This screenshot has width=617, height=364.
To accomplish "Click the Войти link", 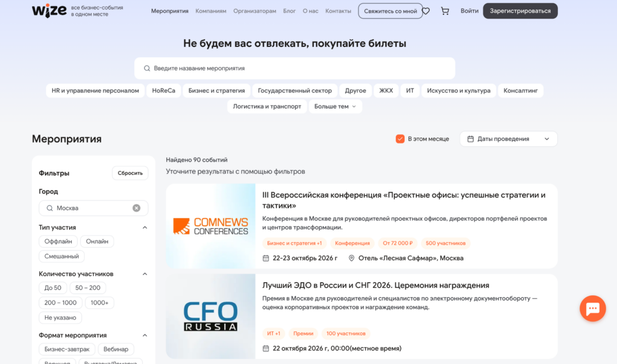I will click(x=469, y=11).
